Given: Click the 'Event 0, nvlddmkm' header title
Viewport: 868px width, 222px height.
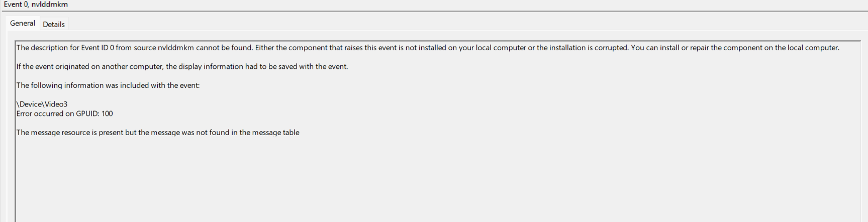Looking at the screenshot, I should 36,5.
